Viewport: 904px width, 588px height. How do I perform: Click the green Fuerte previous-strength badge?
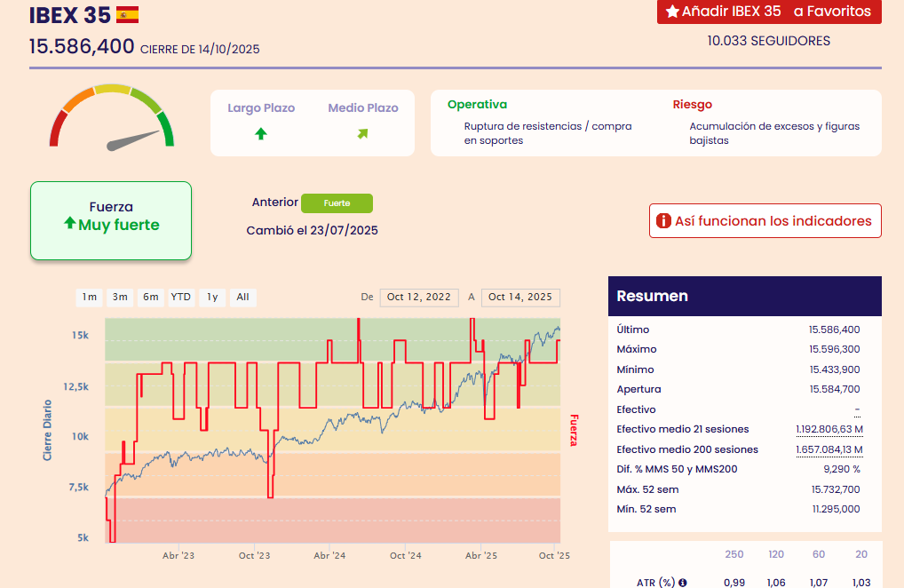(x=337, y=203)
